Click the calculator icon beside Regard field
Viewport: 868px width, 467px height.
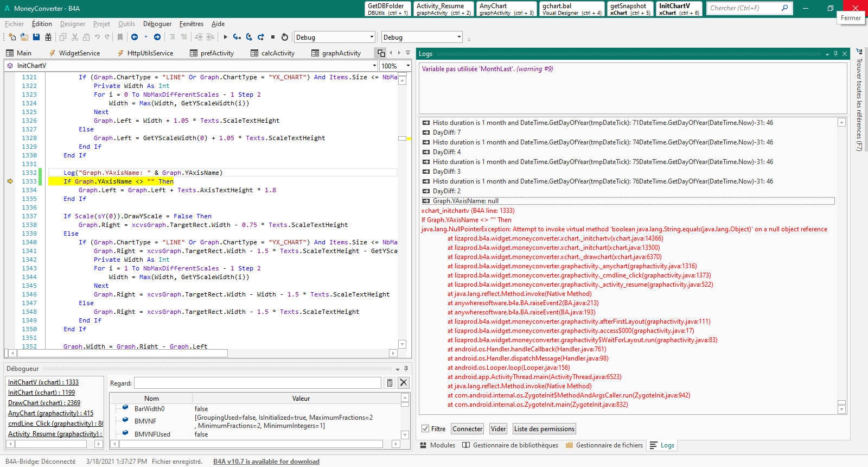[x=390, y=383]
